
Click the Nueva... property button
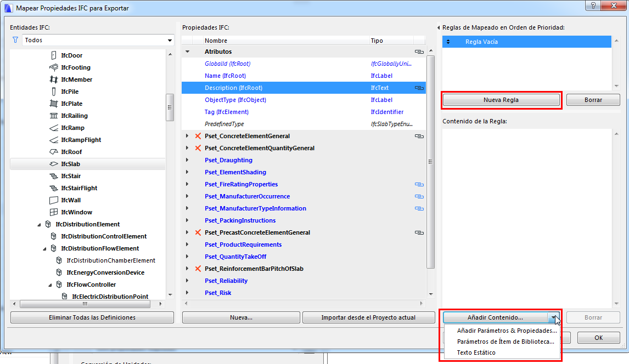point(241,317)
